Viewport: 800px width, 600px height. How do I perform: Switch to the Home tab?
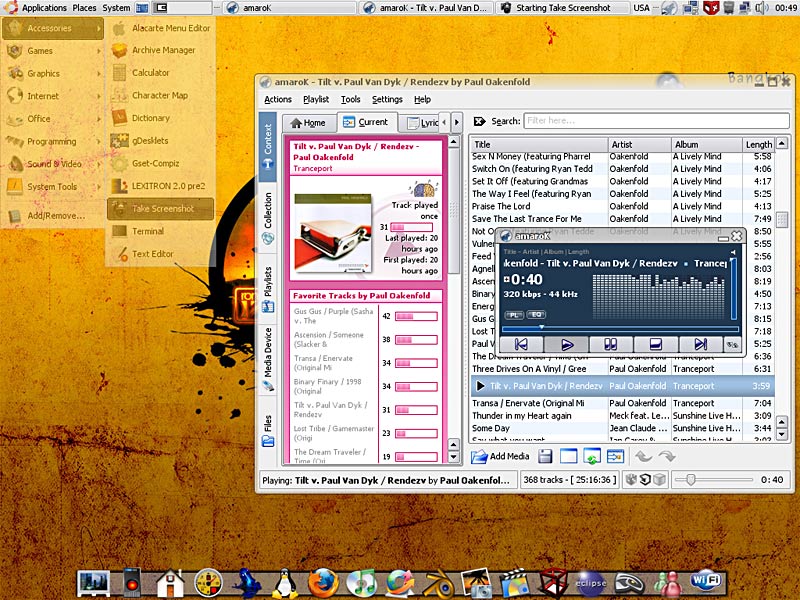tap(308, 123)
